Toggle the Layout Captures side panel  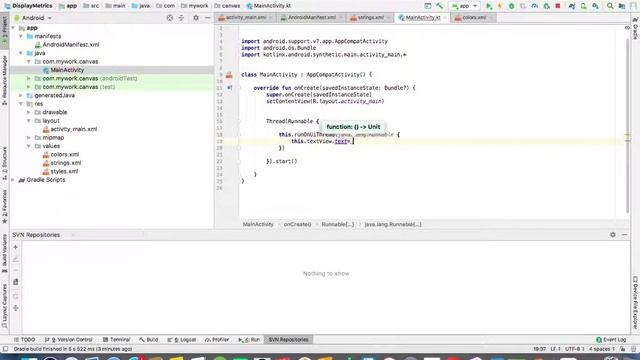pos(4,306)
